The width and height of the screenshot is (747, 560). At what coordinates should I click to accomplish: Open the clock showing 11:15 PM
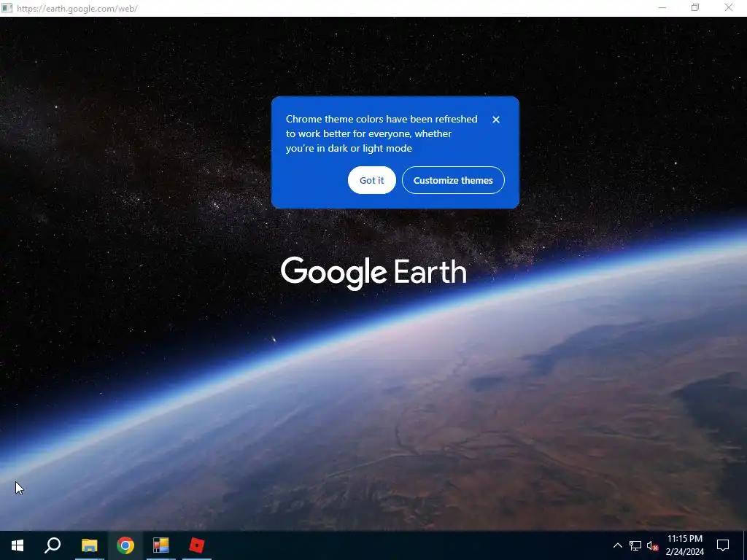click(x=684, y=545)
